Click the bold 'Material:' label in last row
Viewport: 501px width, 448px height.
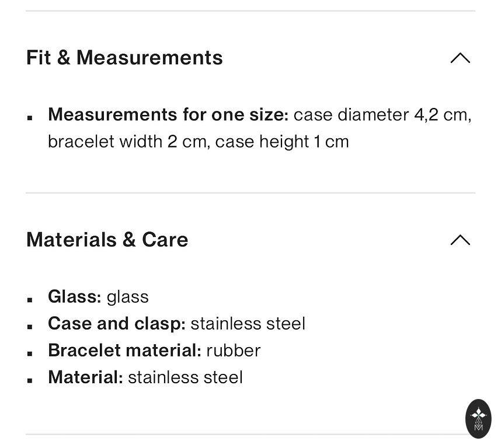coord(85,377)
